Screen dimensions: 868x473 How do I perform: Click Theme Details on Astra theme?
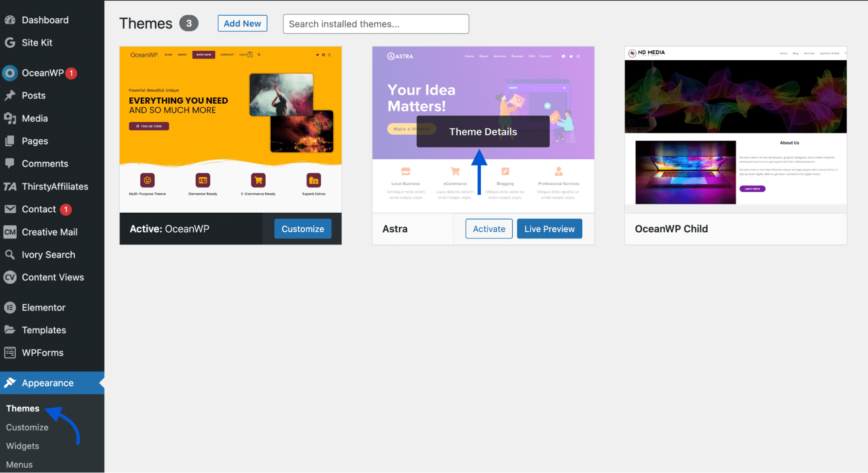(483, 131)
